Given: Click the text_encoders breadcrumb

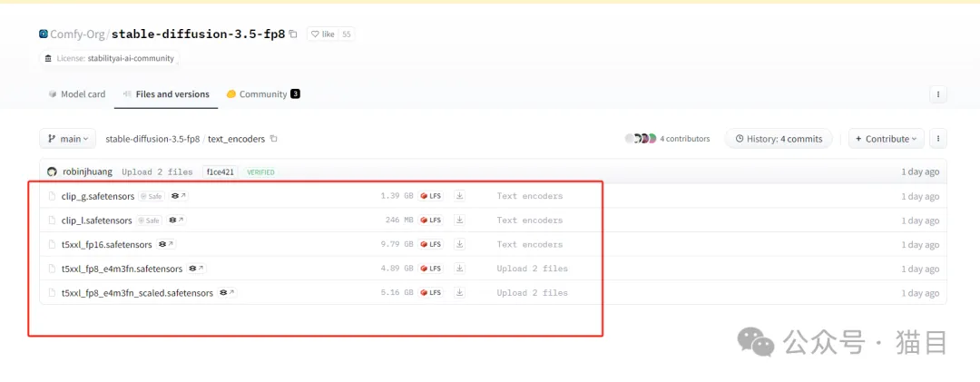Looking at the screenshot, I should [x=236, y=139].
